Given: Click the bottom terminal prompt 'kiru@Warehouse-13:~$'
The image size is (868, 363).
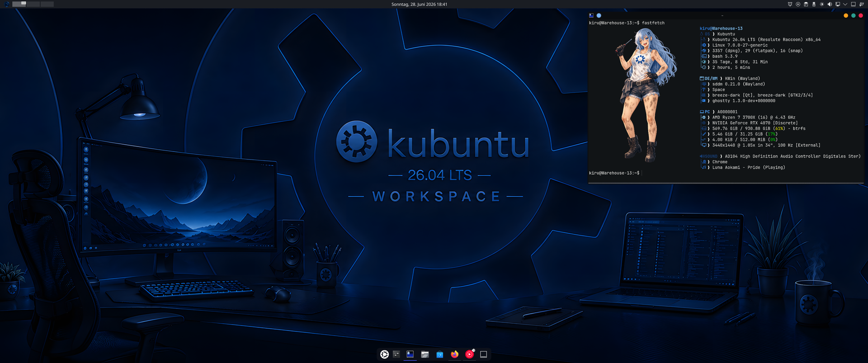Looking at the screenshot, I should click(x=614, y=173).
